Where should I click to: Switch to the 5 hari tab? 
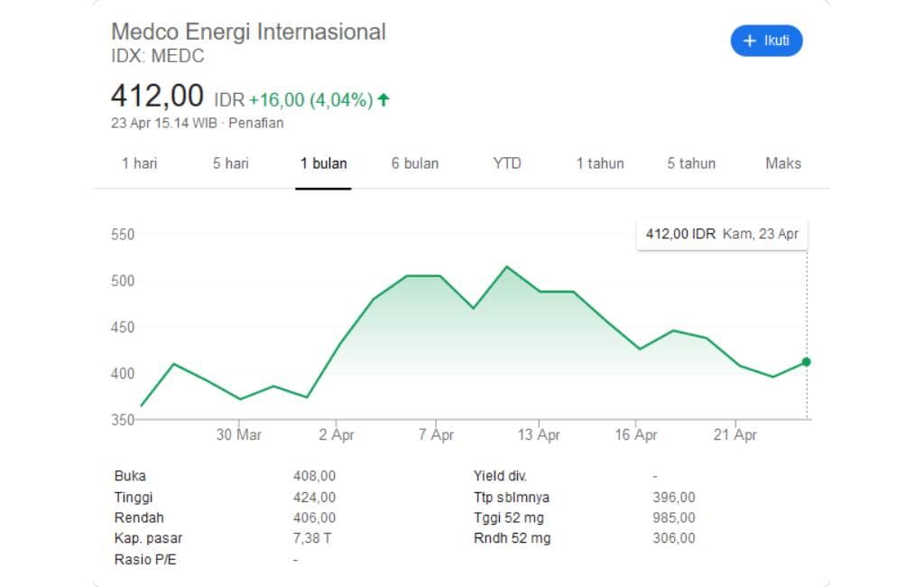pyautogui.click(x=231, y=163)
